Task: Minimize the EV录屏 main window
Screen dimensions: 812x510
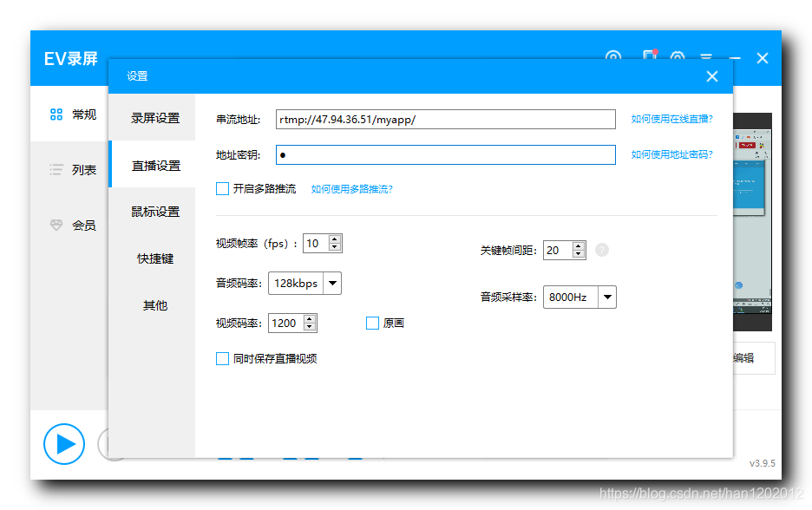Action: (734, 58)
